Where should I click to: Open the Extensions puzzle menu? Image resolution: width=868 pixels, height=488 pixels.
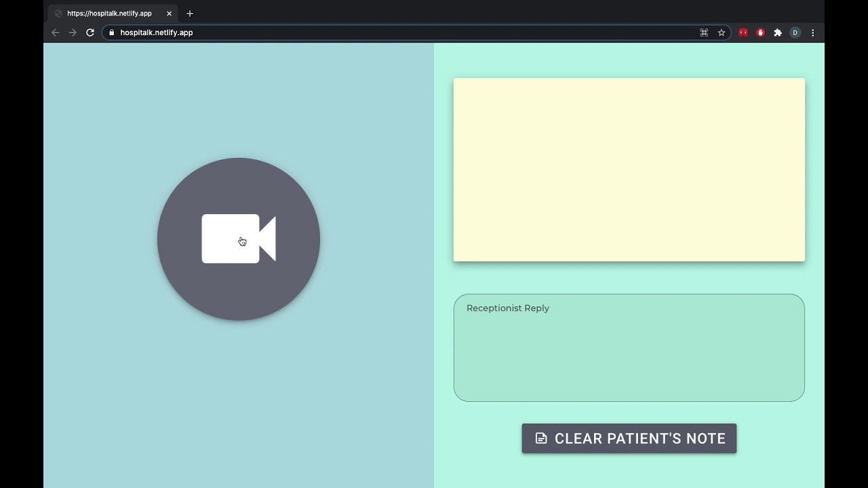coord(778,33)
